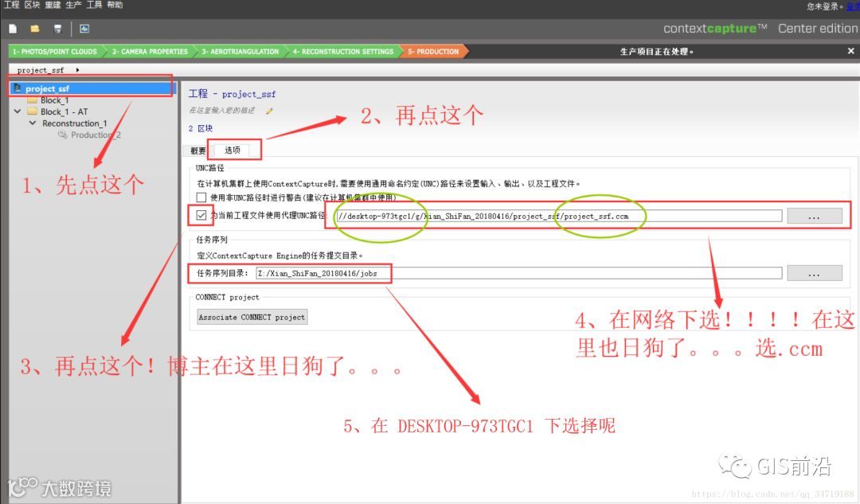Click the Block_1 folder icon

[33, 100]
